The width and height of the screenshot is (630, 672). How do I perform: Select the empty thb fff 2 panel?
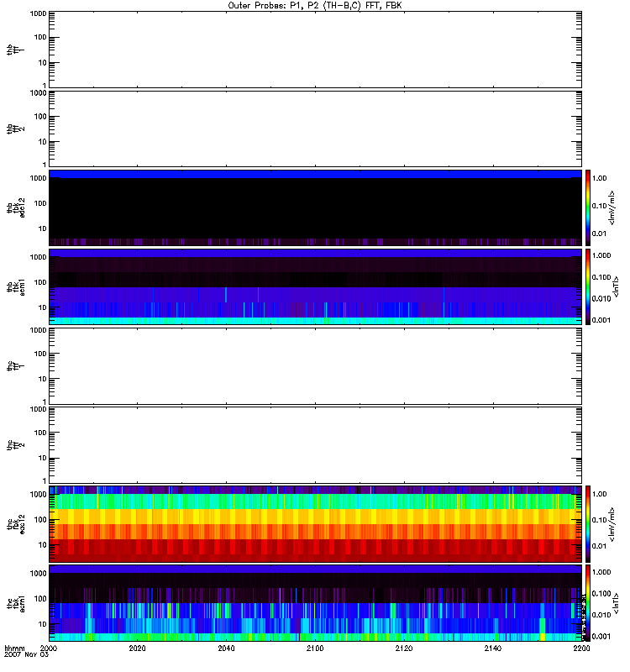[315, 129]
